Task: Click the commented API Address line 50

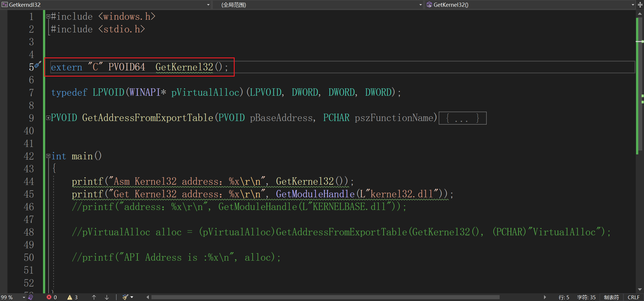Action: [176, 257]
